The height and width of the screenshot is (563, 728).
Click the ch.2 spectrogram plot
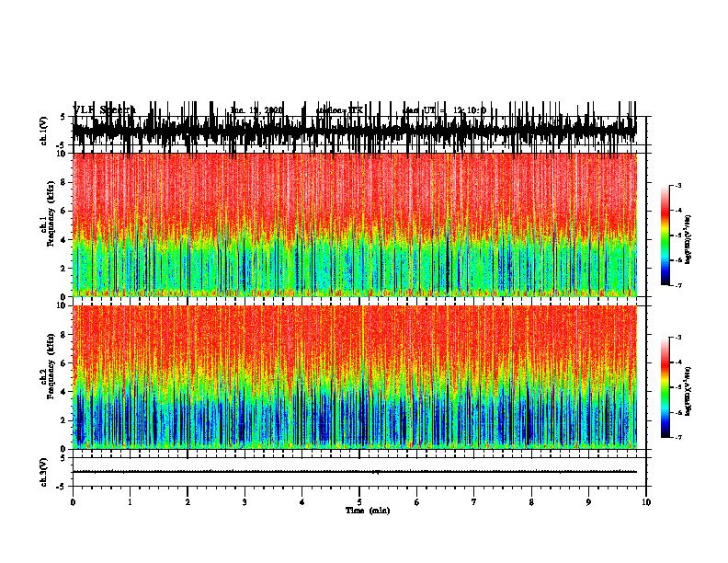tap(354, 377)
